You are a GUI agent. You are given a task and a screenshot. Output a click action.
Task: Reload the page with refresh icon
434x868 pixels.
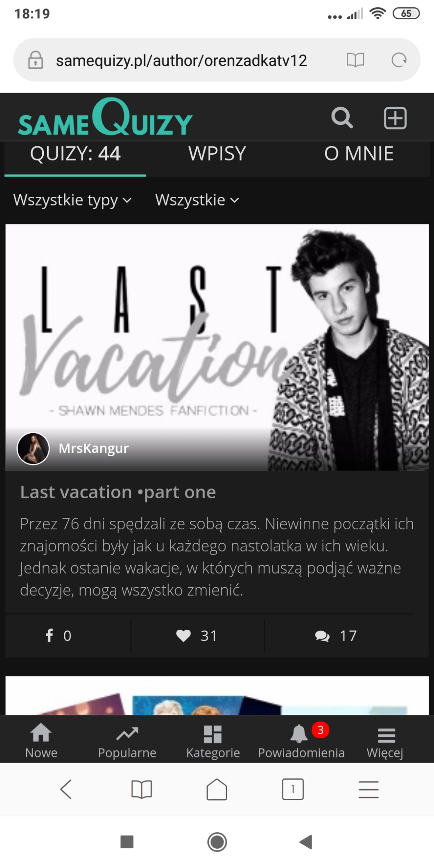[x=399, y=60]
